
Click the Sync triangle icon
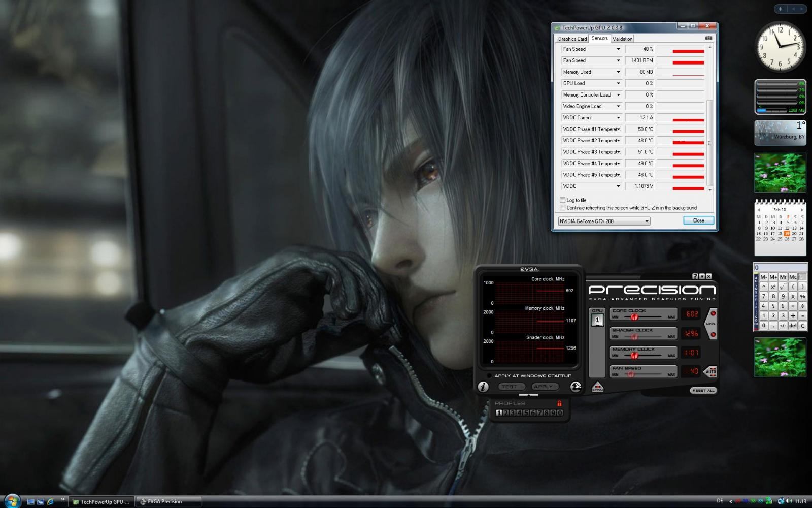click(x=597, y=387)
